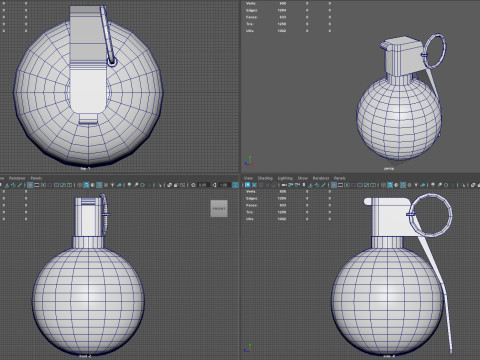480x360 pixels.
Task: Open Panels menu in front view panel
Action: (36, 178)
